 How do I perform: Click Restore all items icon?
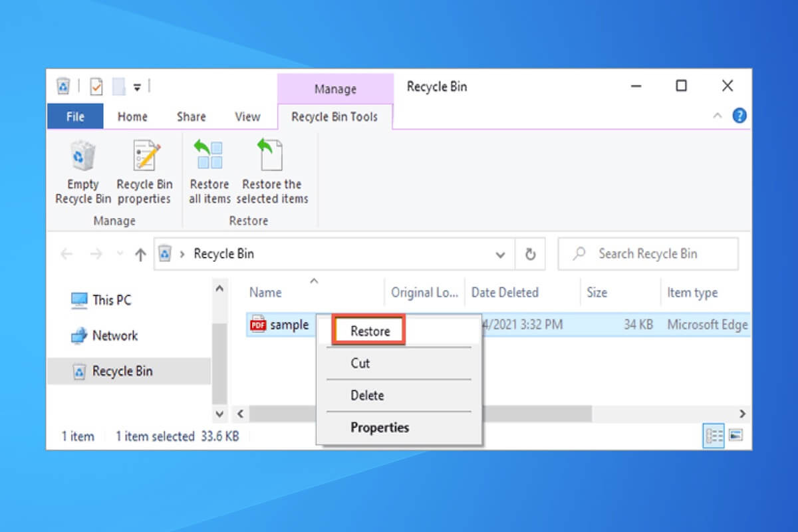[209, 157]
